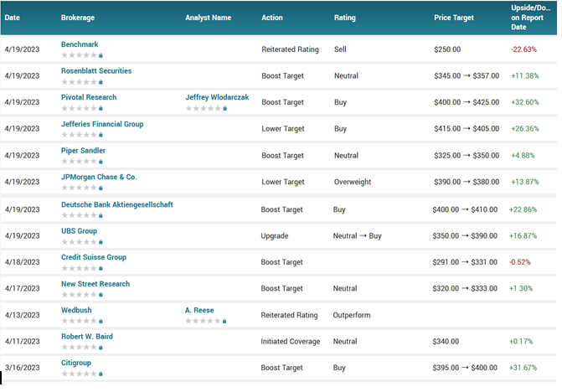Viewport: 562px width, 392px height.
Task: Select the $250.00 price target cell
Action: [447, 49]
